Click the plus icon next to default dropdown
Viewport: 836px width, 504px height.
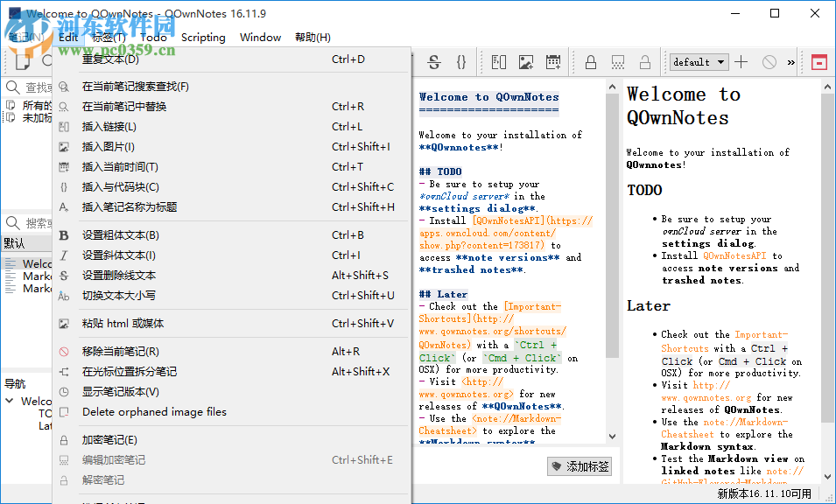click(x=741, y=62)
